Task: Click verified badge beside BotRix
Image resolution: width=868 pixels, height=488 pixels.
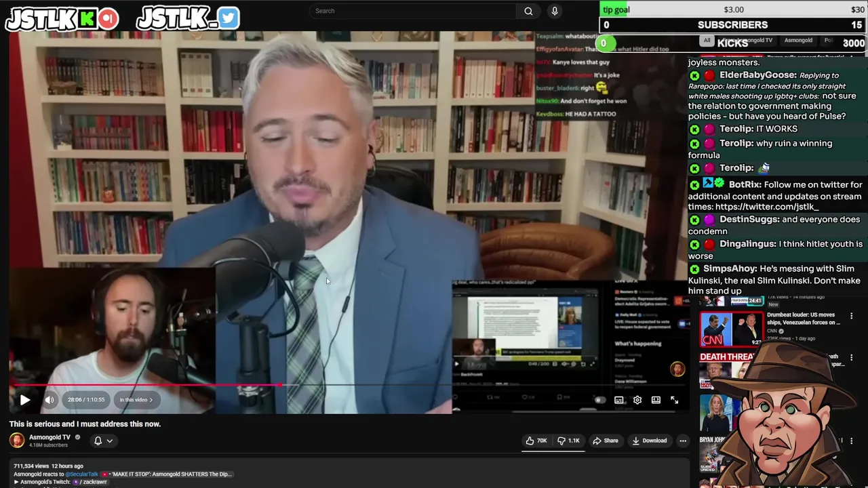Action: point(719,184)
